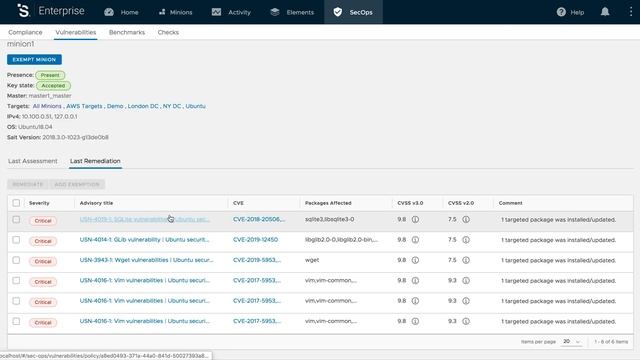The image size is (640, 360).
Task: Open the AWS Targets link
Action: 84,106
